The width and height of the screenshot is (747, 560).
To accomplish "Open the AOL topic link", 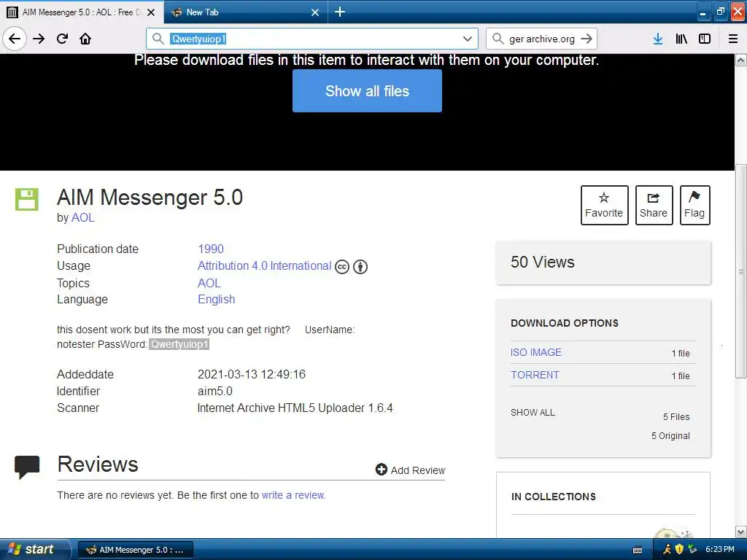I will pos(209,284).
